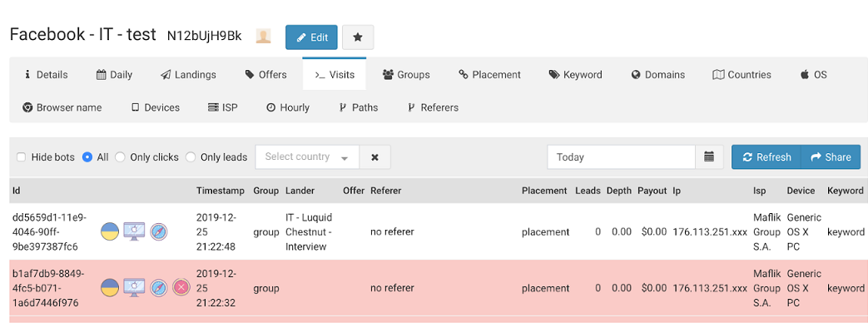Click the Safari browser icon in dd5659d1 row
This screenshot has height=323, width=868.
click(x=159, y=231)
